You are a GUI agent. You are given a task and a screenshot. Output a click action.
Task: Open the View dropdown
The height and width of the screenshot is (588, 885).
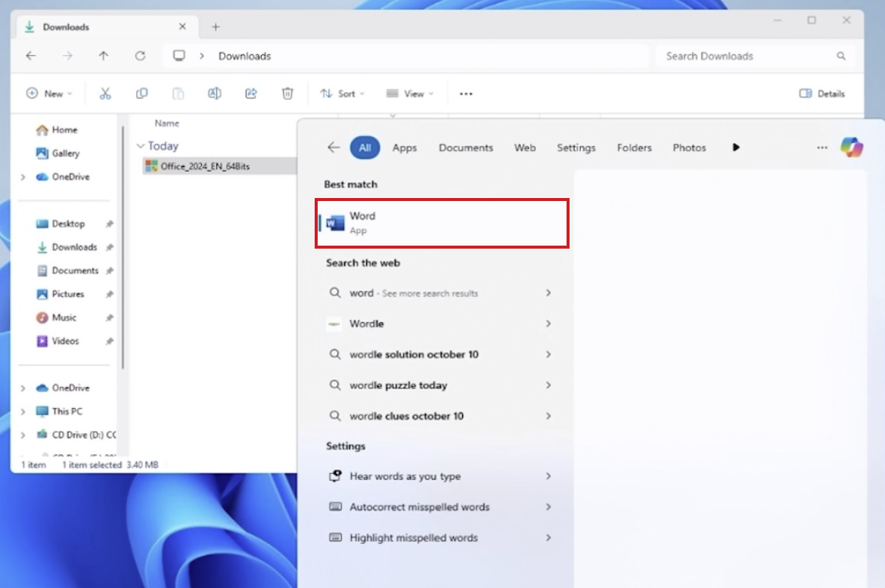point(410,94)
